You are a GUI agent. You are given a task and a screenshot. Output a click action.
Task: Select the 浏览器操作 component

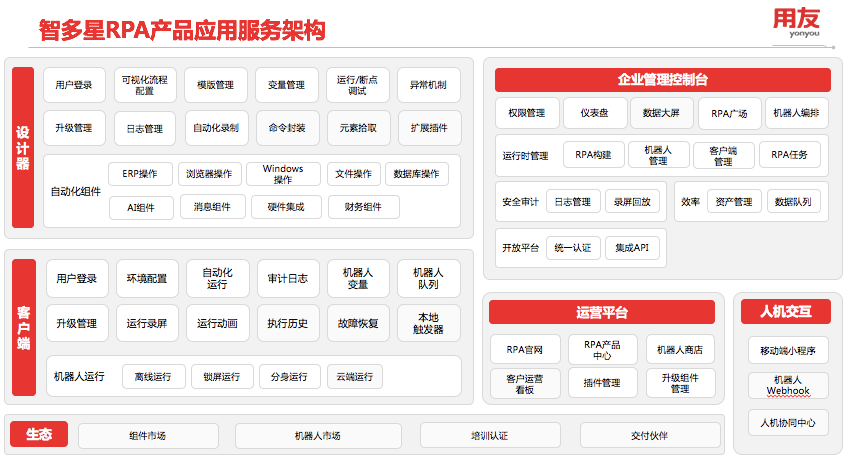click(x=209, y=174)
